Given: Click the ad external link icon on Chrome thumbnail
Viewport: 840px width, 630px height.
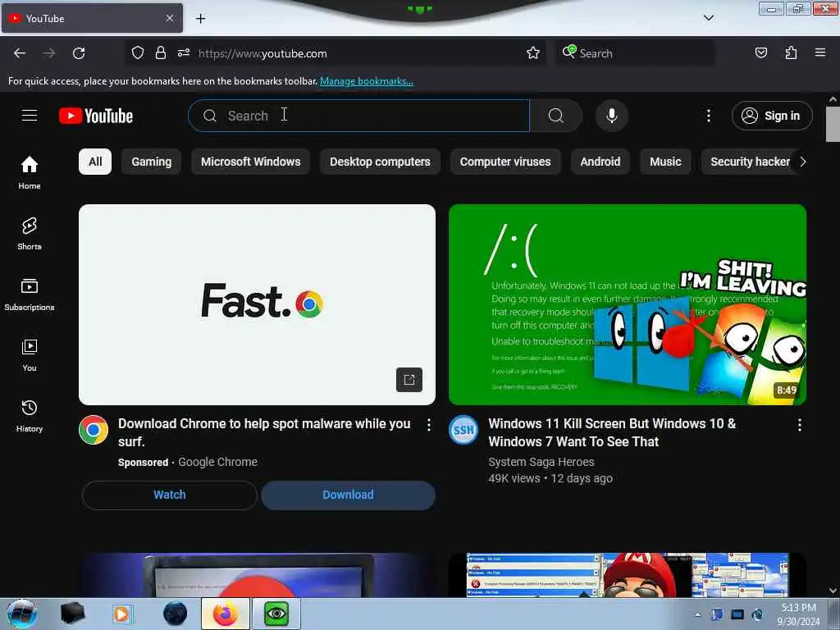Looking at the screenshot, I should click(x=409, y=380).
